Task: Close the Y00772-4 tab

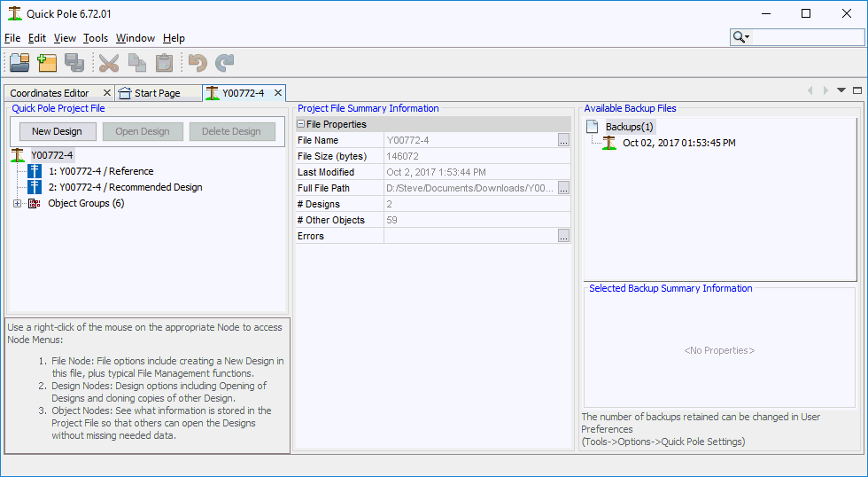Action: (278, 93)
